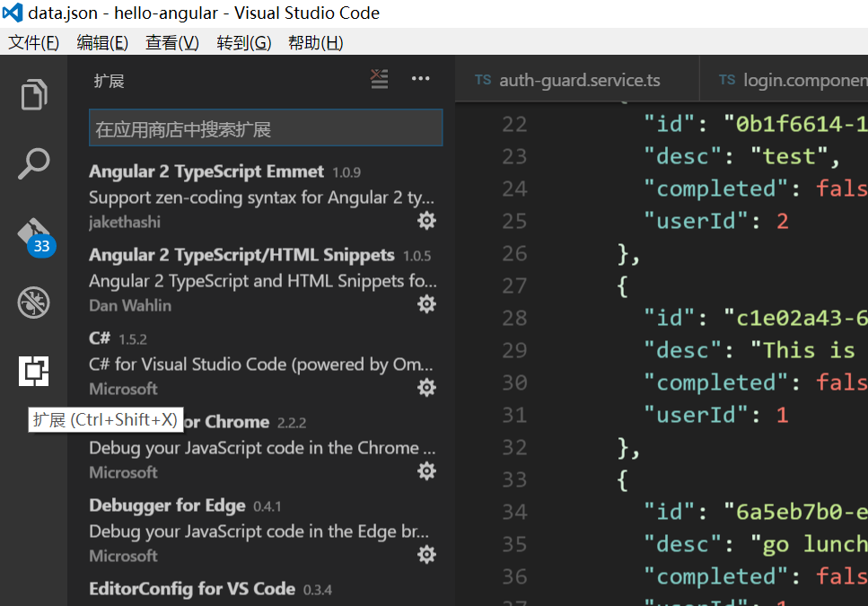The image size is (868, 606).
Task: Open Source Control with 33 changes
Action: tap(35, 237)
